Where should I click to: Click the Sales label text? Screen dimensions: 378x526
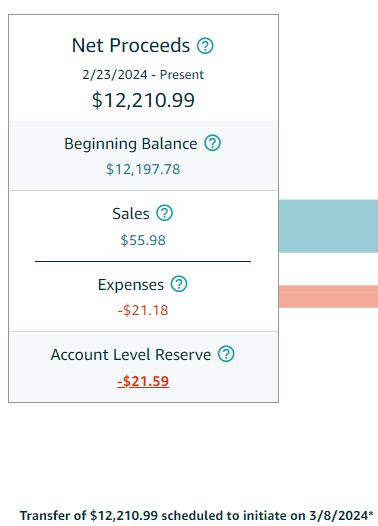pyautogui.click(x=131, y=214)
